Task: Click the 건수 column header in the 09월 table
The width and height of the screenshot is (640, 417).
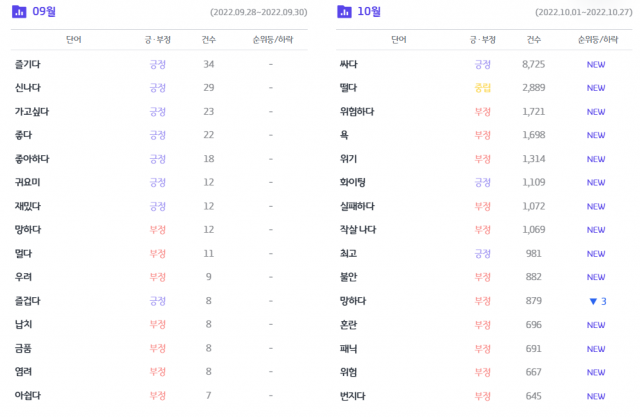Action: (209, 40)
